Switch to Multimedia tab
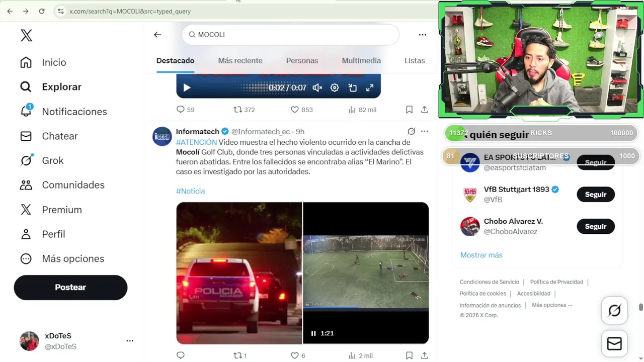644x362 pixels. (x=361, y=60)
